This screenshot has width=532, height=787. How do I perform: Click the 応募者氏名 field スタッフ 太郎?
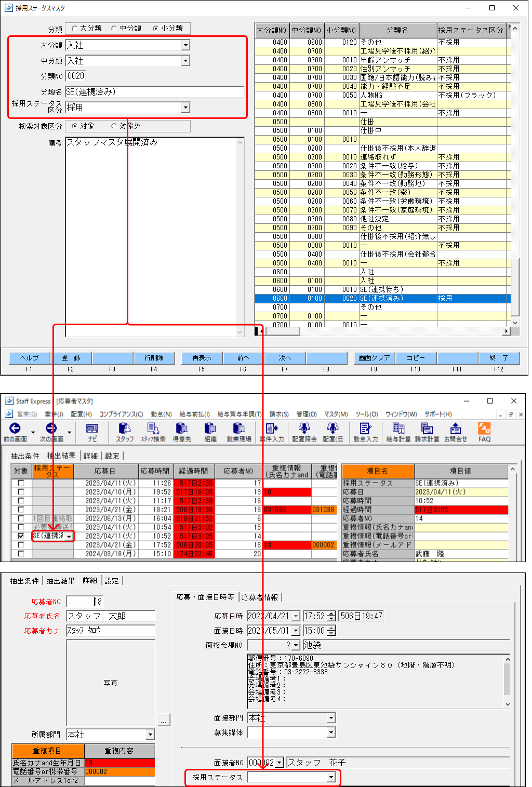[x=111, y=616]
